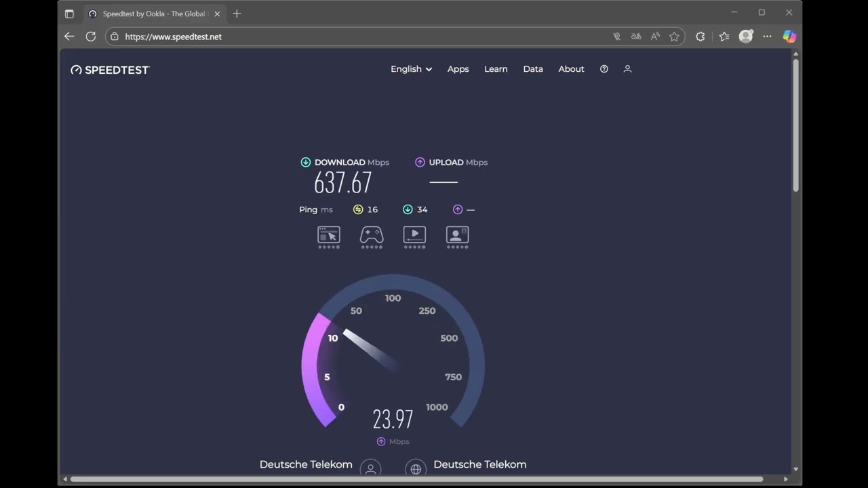Click the left Deutsche Telekom provider name

[x=306, y=464]
